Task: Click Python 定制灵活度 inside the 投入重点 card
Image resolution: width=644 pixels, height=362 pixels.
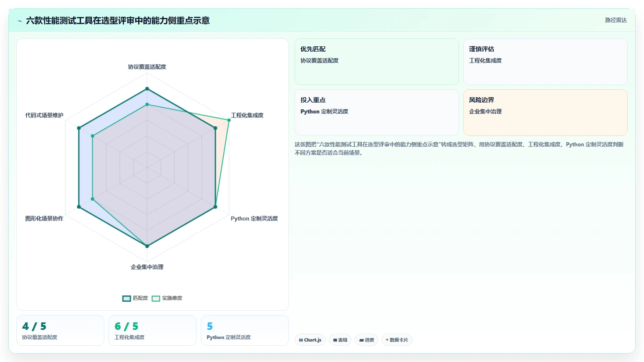Action: pyautogui.click(x=324, y=111)
